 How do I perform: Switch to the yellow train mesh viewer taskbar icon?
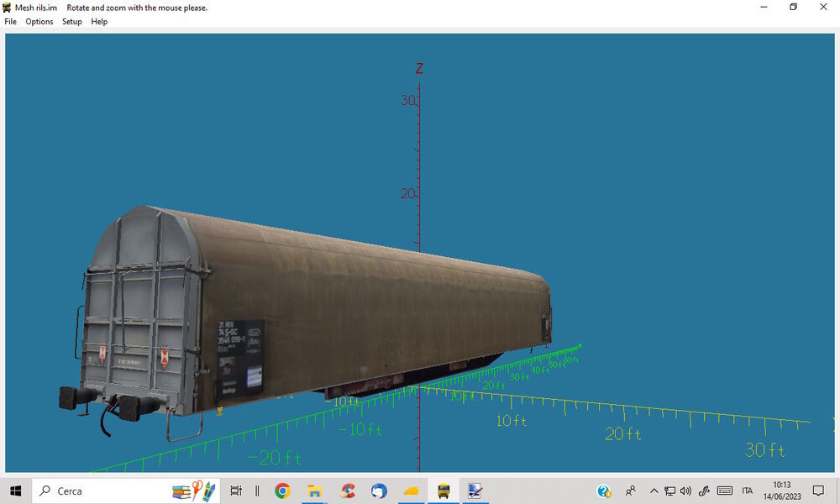coord(443,491)
